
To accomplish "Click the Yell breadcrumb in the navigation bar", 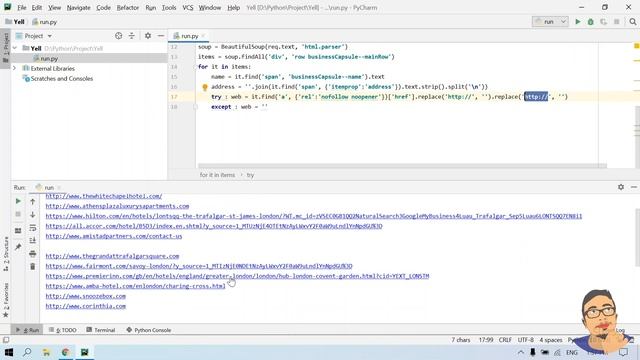I will click(x=16, y=22).
